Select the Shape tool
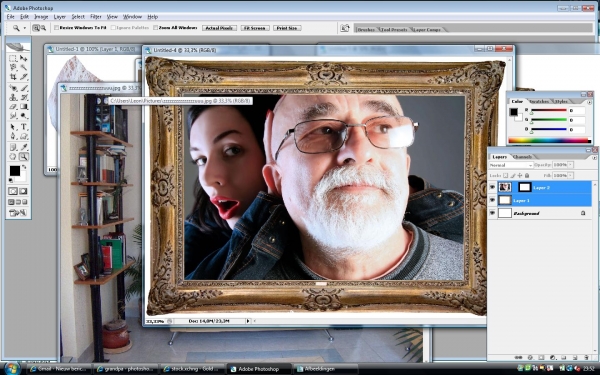The height and width of the screenshot is (375, 600). [x=24, y=136]
